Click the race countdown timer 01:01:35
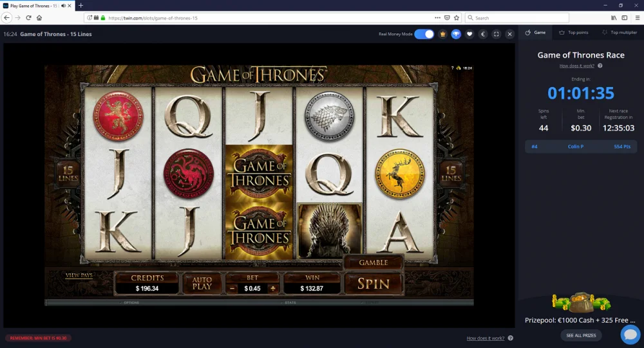The height and width of the screenshot is (348, 644). (581, 93)
